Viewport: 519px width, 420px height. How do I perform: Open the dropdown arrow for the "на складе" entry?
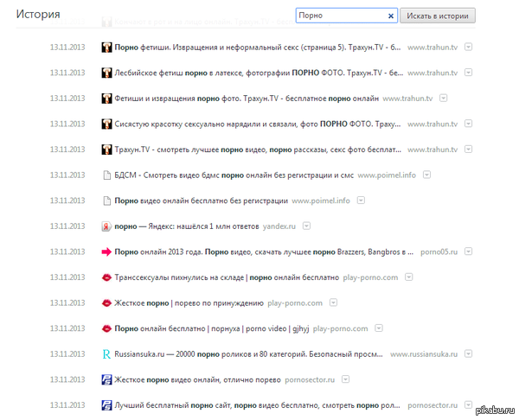[409, 277]
